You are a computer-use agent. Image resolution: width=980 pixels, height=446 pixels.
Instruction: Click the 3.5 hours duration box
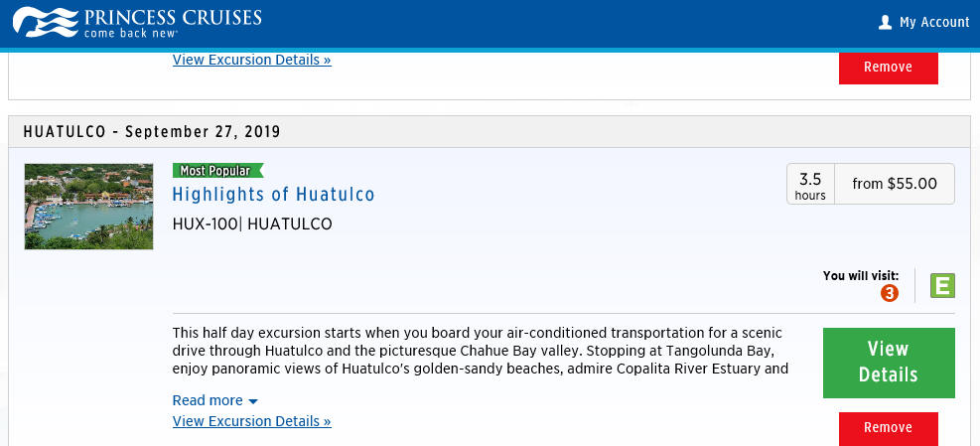(810, 184)
